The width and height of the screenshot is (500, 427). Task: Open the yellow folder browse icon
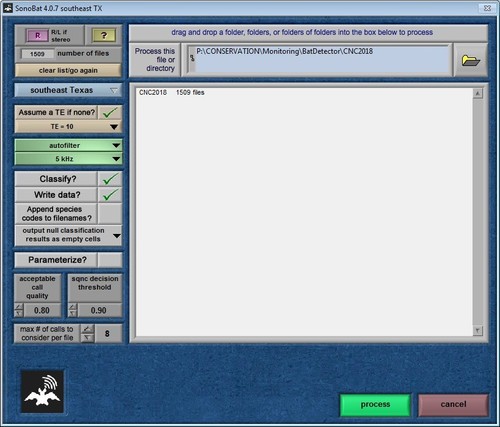(x=470, y=60)
